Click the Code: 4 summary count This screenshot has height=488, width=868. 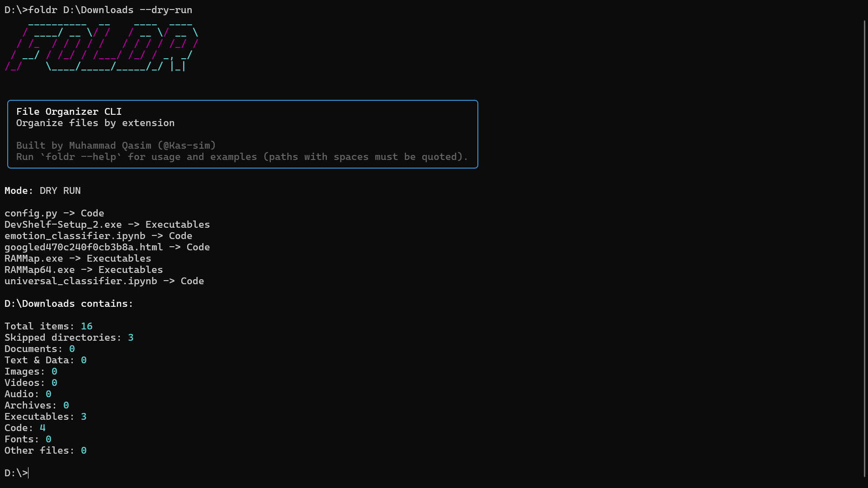43,427
